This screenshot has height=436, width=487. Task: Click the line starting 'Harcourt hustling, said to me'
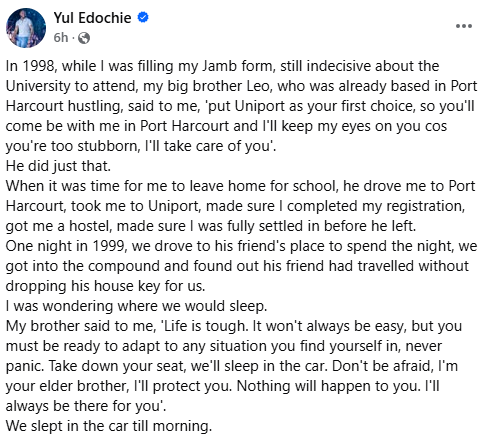point(240,106)
